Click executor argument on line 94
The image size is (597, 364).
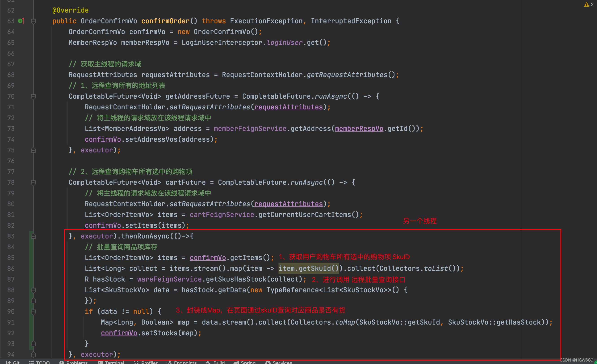[97, 355]
